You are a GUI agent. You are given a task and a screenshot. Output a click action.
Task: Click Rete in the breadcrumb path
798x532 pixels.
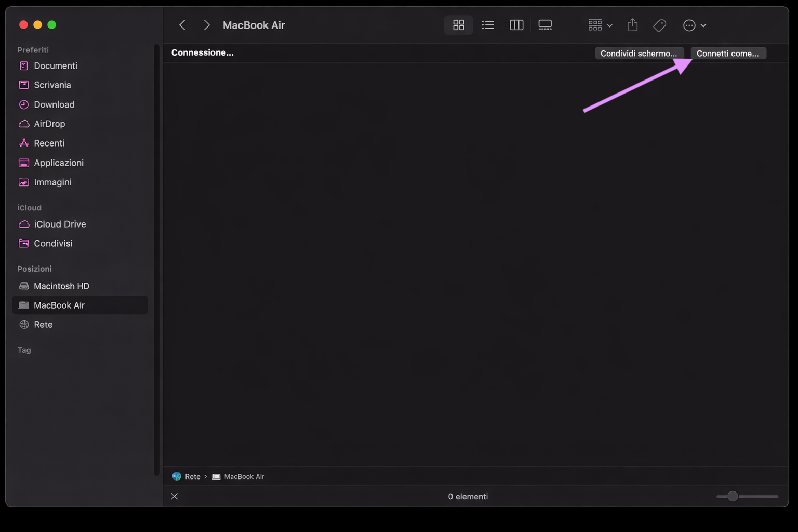coord(192,476)
